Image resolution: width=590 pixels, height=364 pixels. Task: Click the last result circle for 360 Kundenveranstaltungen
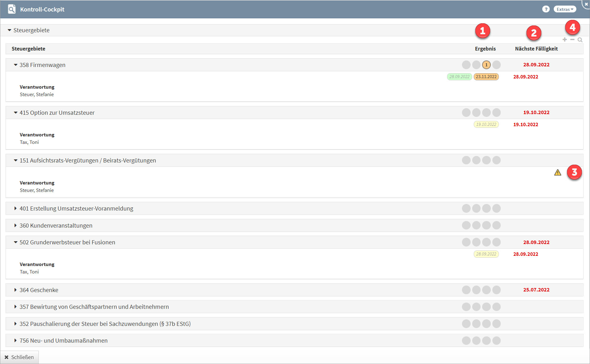[497, 225]
